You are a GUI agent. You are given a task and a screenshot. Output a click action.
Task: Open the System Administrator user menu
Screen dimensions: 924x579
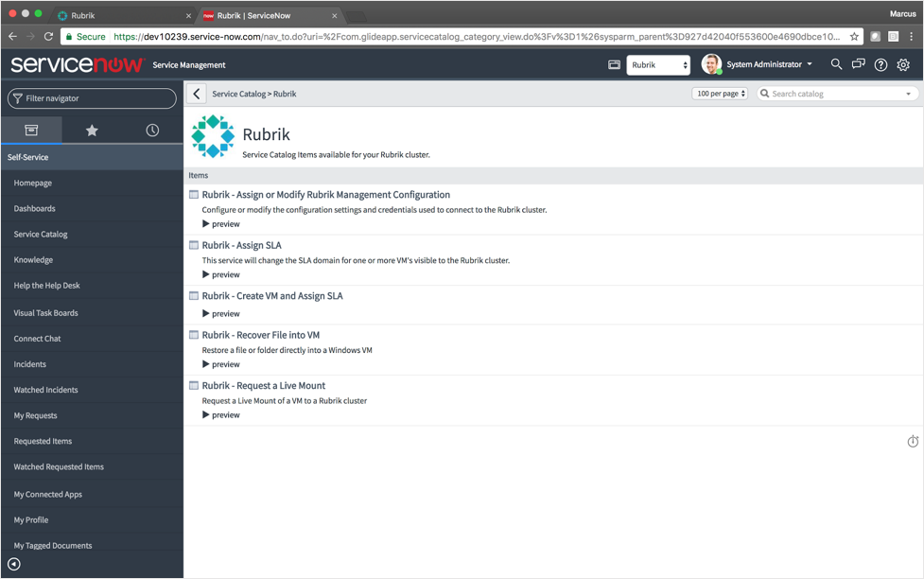[x=769, y=64]
